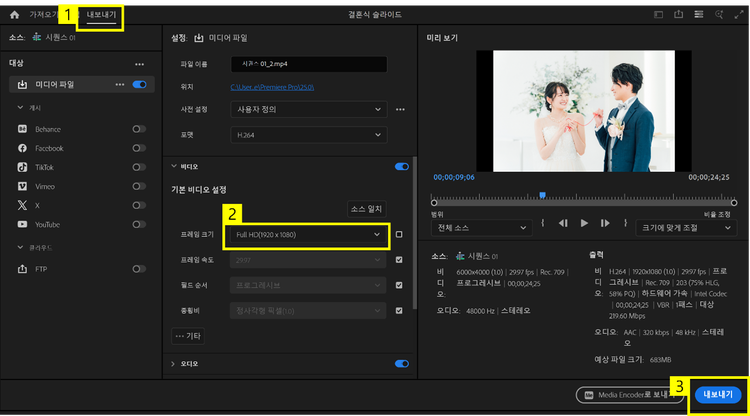
Task: Open the progress dashboard list icon
Action: pyautogui.click(x=699, y=14)
